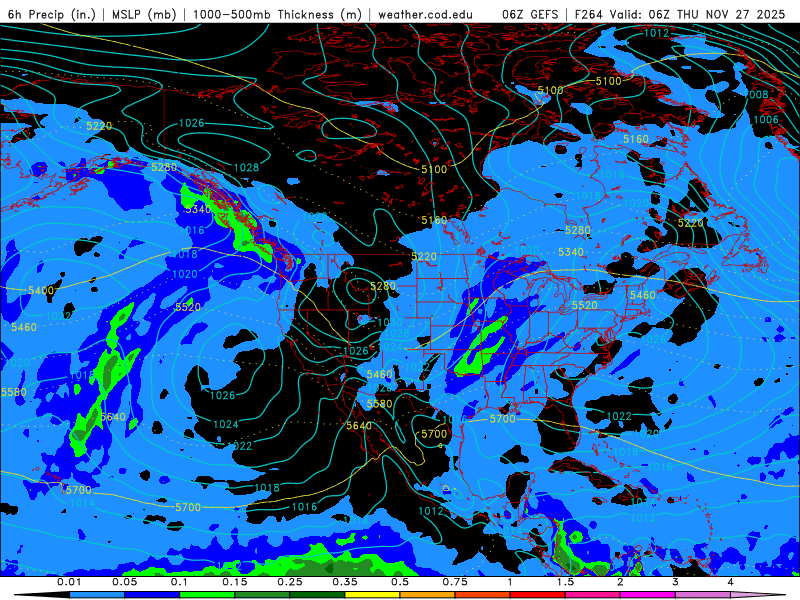The width and height of the screenshot is (800, 600).
Task: Click the red-orange 0.75–1 legend swatch
Action: pyautogui.click(x=483, y=595)
